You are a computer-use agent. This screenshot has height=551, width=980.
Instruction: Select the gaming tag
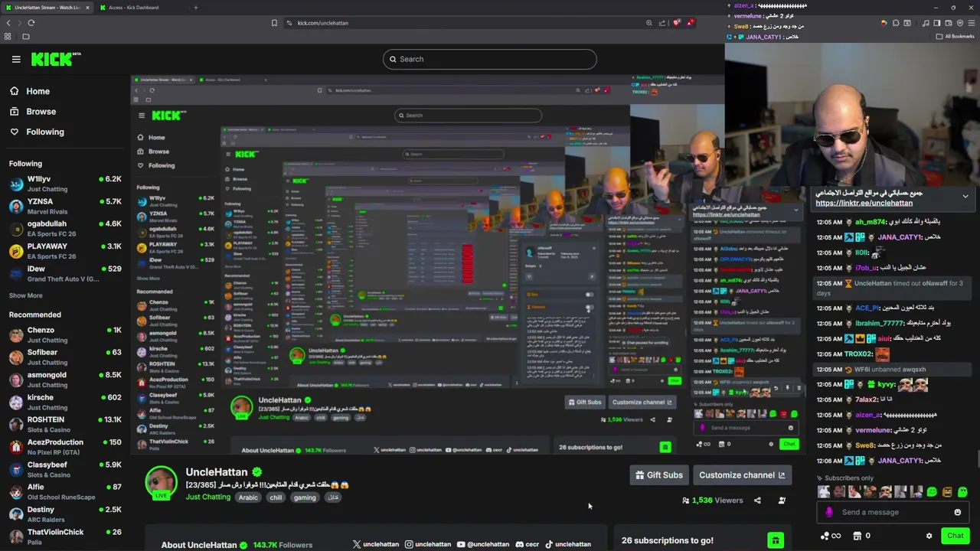tap(305, 497)
